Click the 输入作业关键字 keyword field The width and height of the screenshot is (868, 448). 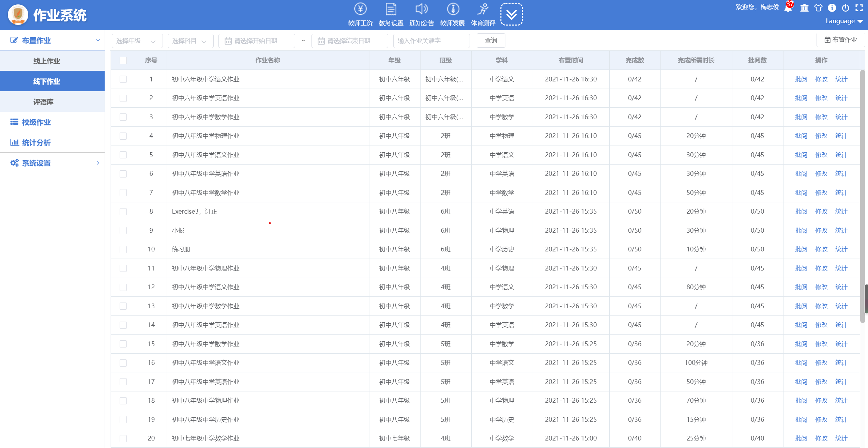tap(431, 41)
